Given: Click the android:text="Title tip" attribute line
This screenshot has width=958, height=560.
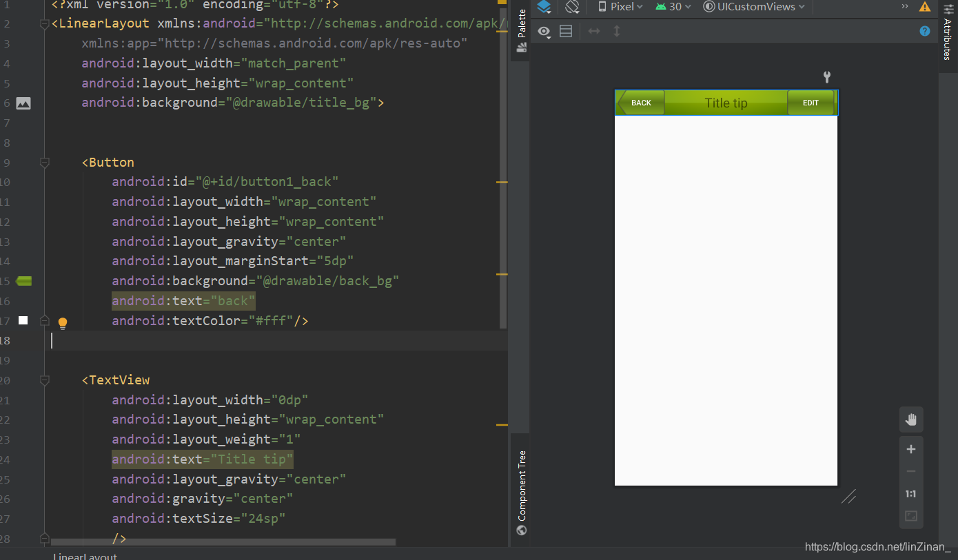Looking at the screenshot, I should tap(203, 459).
